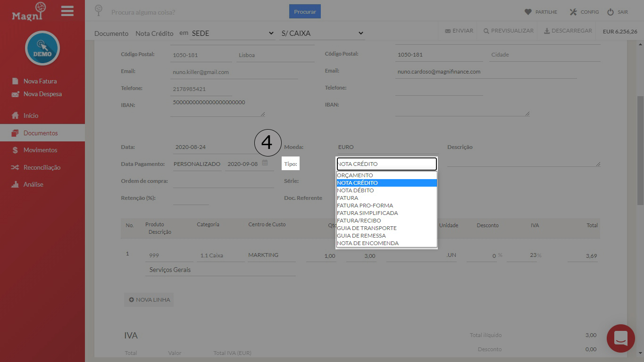The image size is (644, 362).
Task: Add an item row with NOVA LINHA
Action: pyautogui.click(x=148, y=299)
